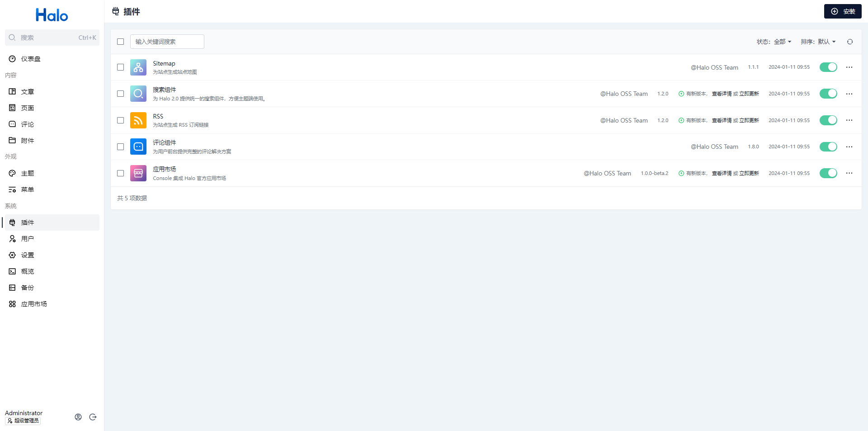Image resolution: width=868 pixels, height=431 pixels.
Task: Disable the 评论组件 plugin toggle
Action: (828, 147)
